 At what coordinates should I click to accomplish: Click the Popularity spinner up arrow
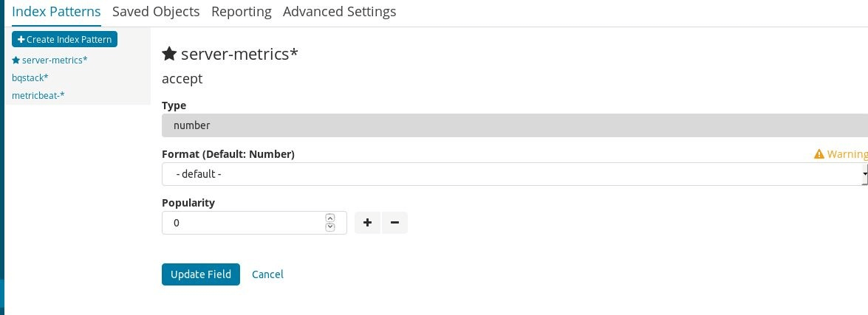tap(330, 218)
